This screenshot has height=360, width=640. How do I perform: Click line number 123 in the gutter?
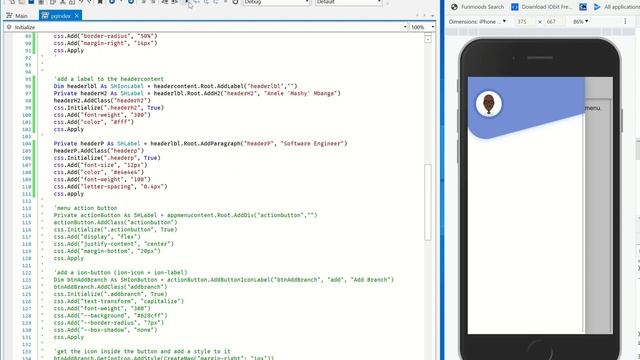tap(27, 280)
